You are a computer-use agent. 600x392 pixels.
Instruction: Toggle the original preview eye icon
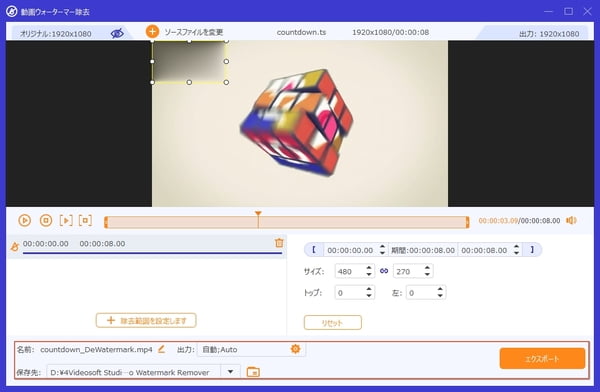[117, 33]
